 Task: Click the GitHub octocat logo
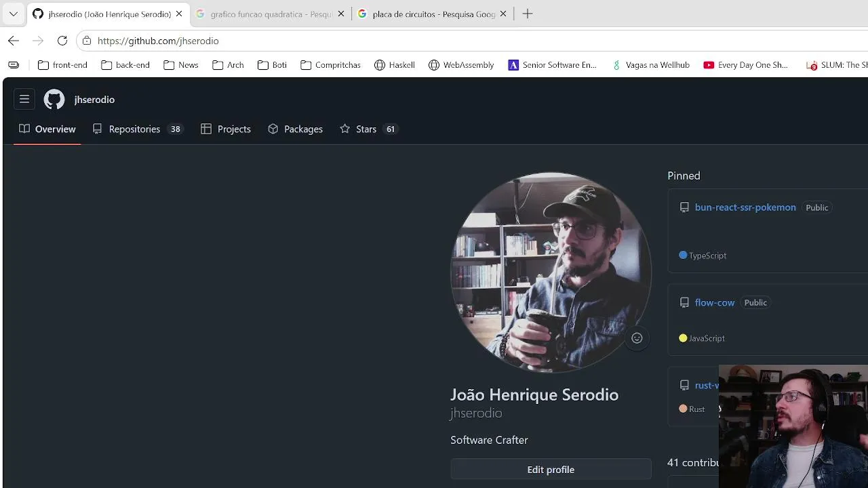pyautogui.click(x=54, y=100)
